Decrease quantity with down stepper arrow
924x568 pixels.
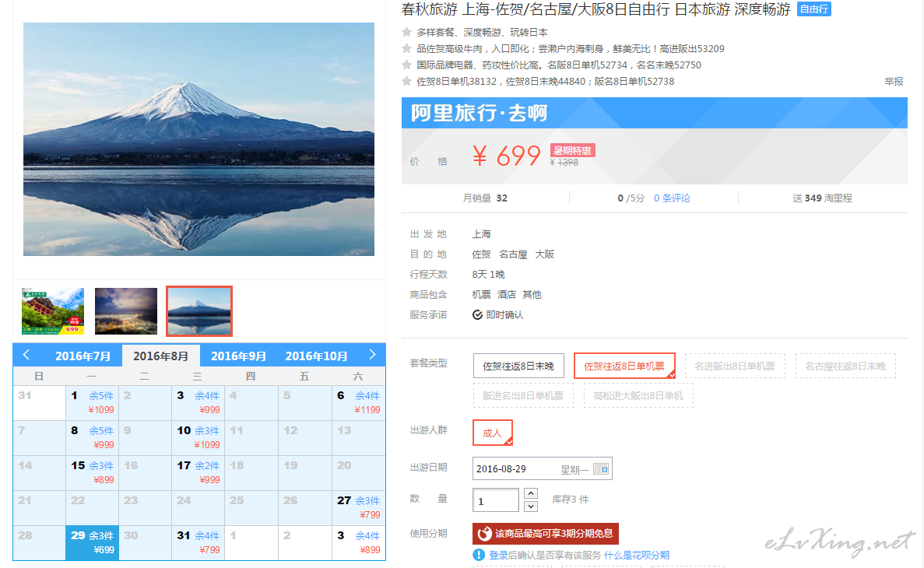531,506
